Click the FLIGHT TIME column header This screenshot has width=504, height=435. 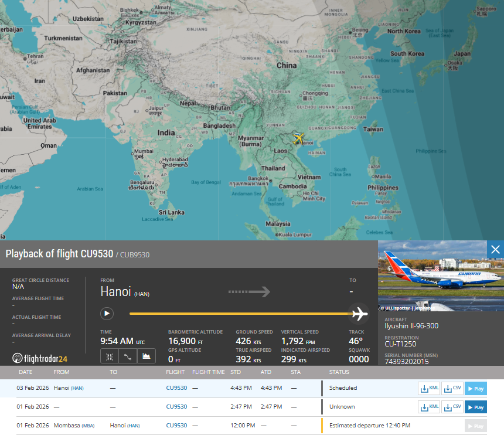click(x=208, y=372)
